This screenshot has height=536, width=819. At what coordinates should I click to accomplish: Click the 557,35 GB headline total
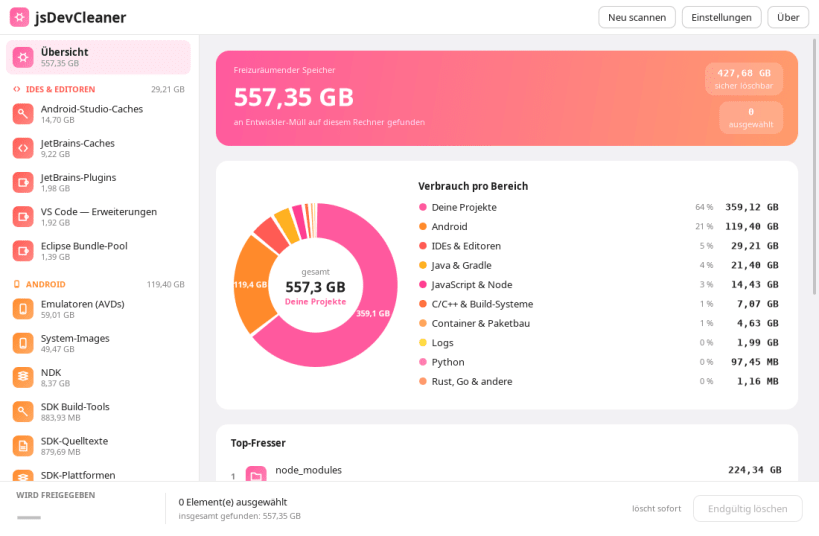tap(294, 97)
